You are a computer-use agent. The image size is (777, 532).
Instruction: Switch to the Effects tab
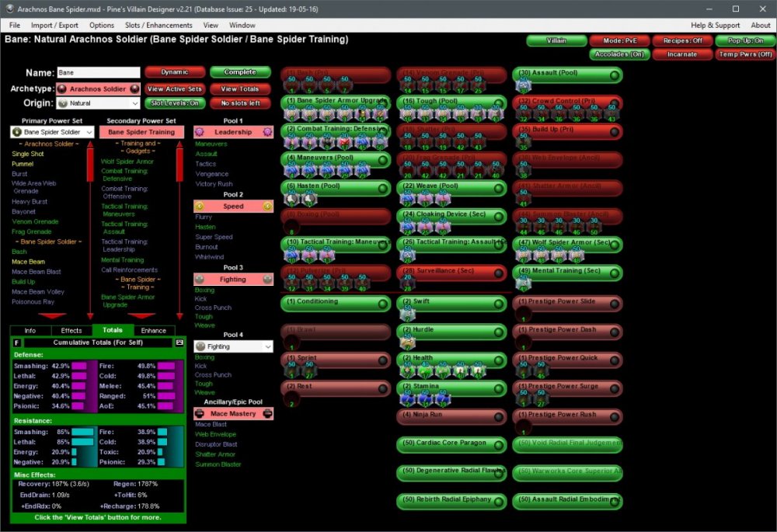tap(71, 330)
